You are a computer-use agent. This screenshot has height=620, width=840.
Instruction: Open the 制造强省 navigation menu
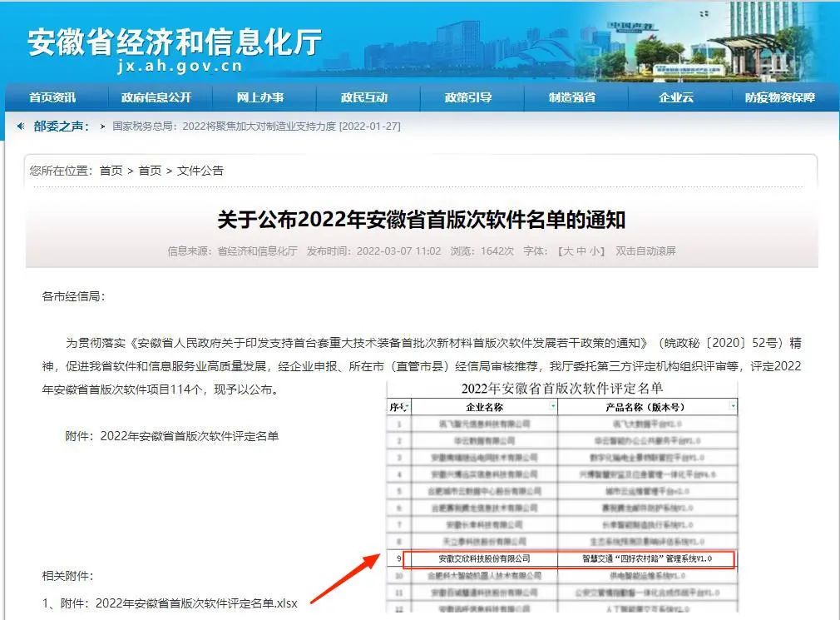pyautogui.click(x=574, y=97)
